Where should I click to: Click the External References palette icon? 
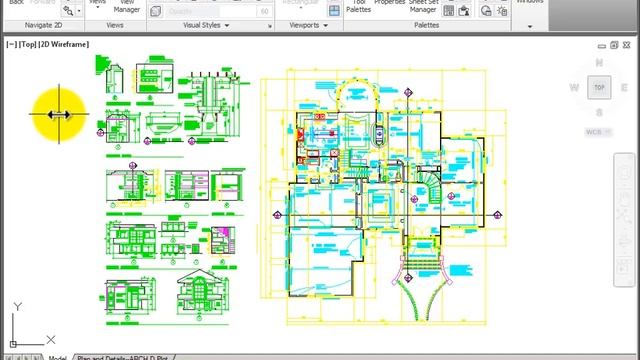[486, 11]
